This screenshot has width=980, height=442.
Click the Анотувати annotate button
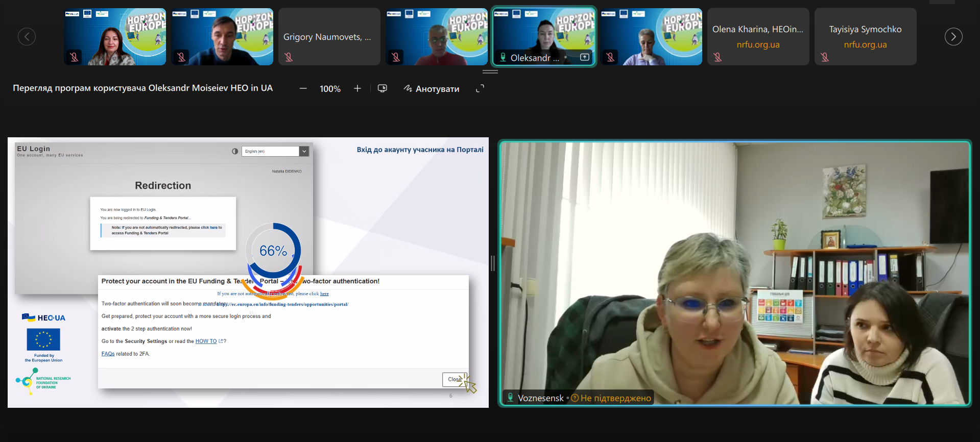[x=432, y=89]
